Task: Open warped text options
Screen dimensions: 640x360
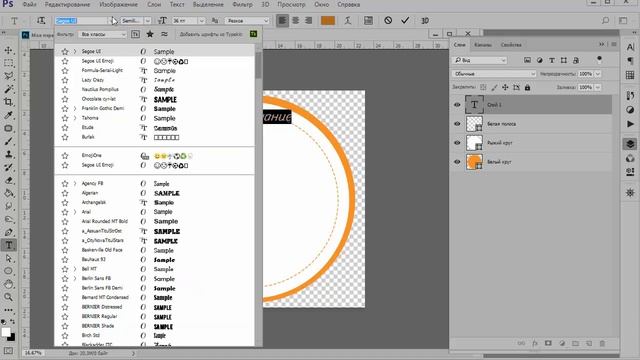Action: coord(348,20)
